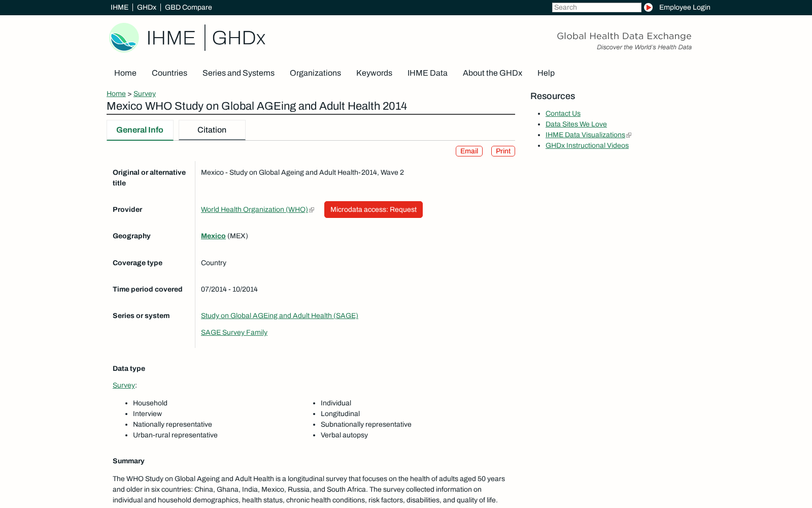Open Data Sites We Love link

point(576,124)
